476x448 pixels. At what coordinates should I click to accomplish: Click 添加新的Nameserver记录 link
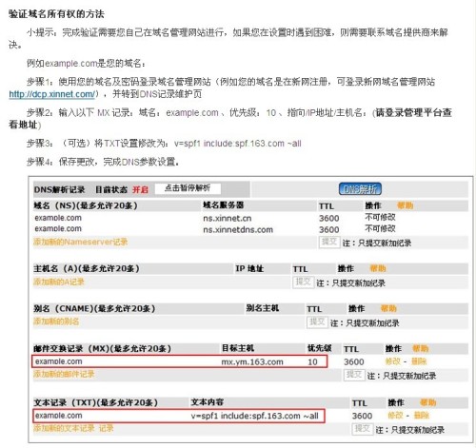pyautogui.click(x=81, y=242)
